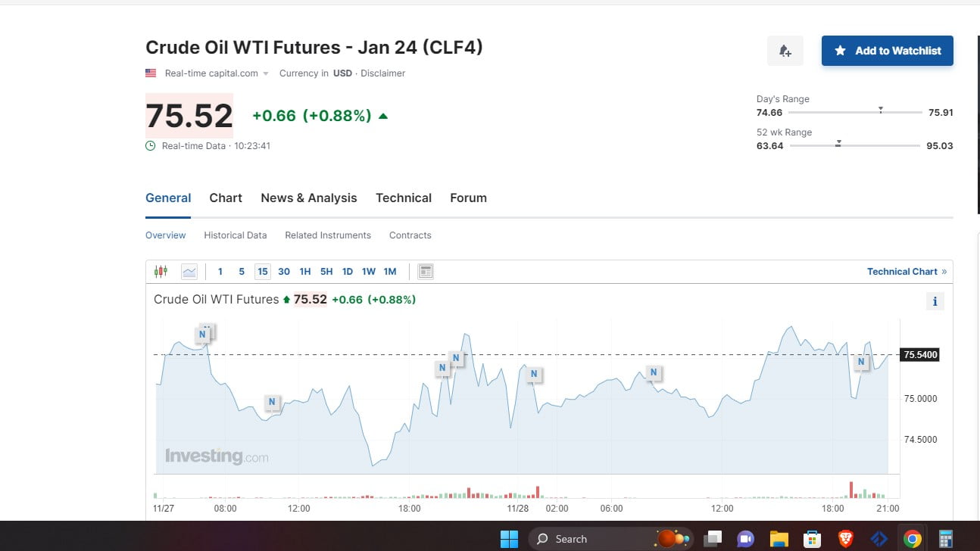980x551 pixels.
Task: Go to Related Instruments
Action: pyautogui.click(x=328, y=235)
